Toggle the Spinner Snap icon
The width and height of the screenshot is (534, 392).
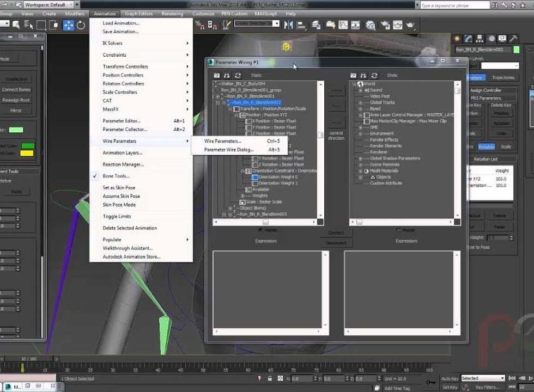[212, 25]
